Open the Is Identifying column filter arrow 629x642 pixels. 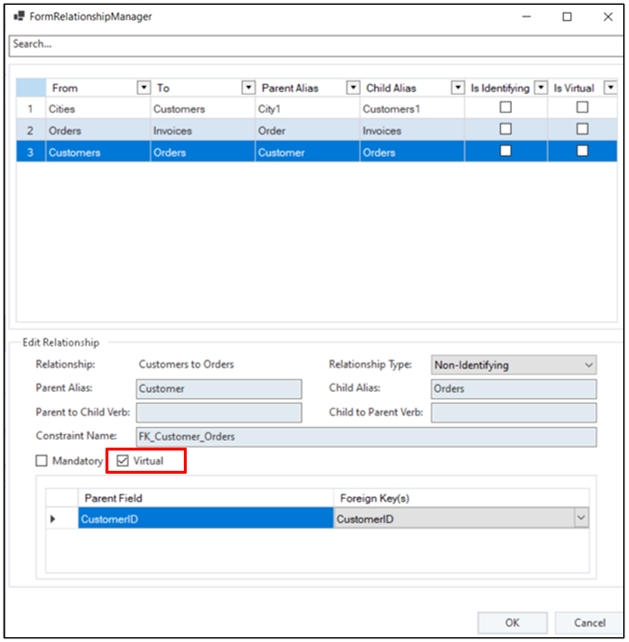540,88
